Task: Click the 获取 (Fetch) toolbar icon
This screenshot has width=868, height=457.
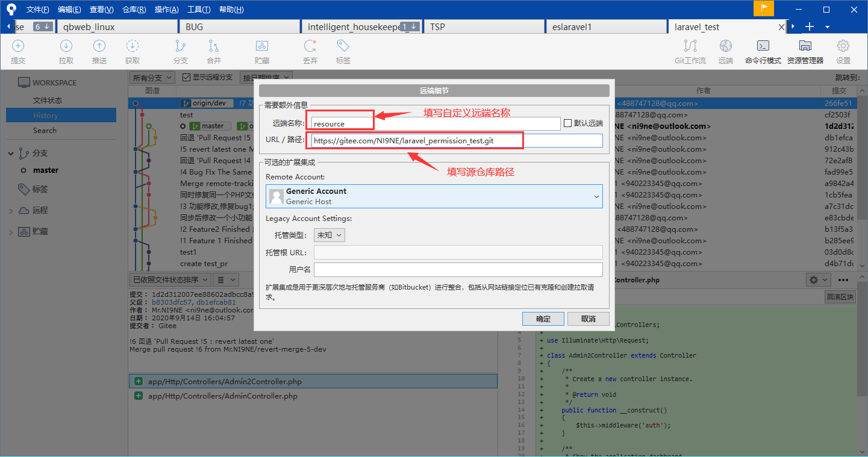Action: pos(133,47)
